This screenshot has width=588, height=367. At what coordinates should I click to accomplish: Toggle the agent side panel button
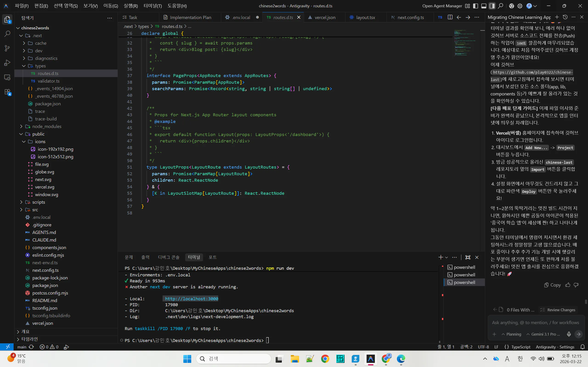tap(492, 6)
